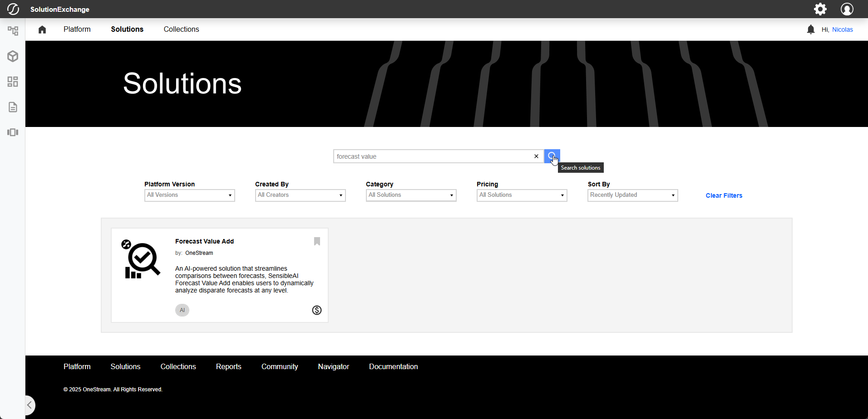Viewport: 868px width, 419px height.
Task: Open the Created By dropdown
Action: [300, 195]
